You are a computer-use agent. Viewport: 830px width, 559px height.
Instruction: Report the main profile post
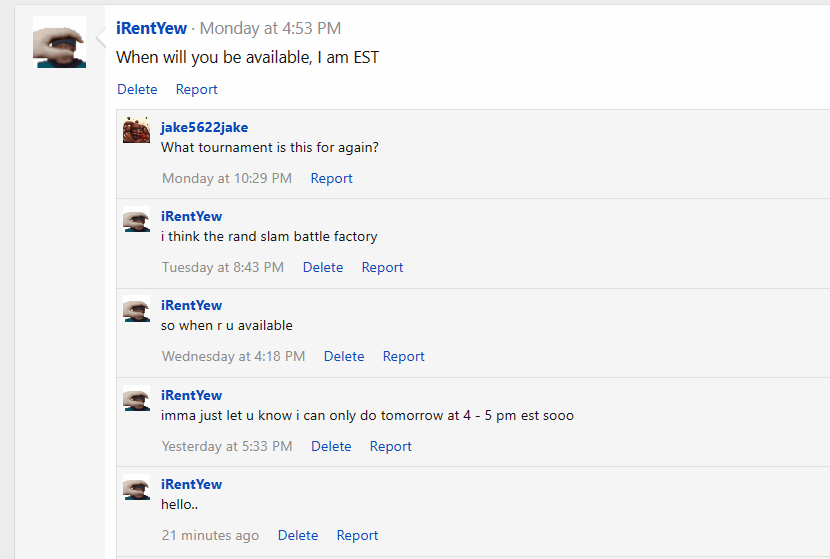196,89
